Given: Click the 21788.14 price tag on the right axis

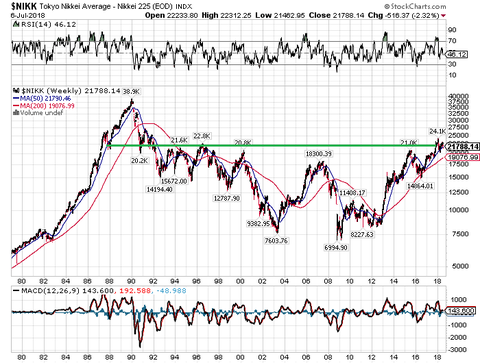Looking at the screenshot, I should [x=463, y=147].
